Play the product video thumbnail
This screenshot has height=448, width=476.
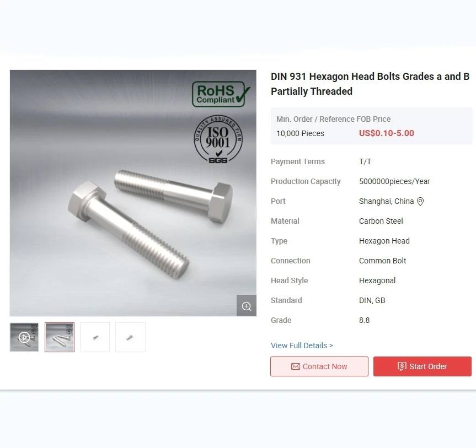(x=24, y=337)
